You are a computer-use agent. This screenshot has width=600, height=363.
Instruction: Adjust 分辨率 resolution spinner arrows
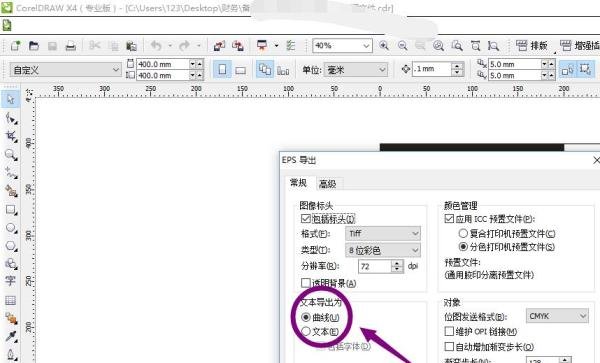(x=398, y=266)
